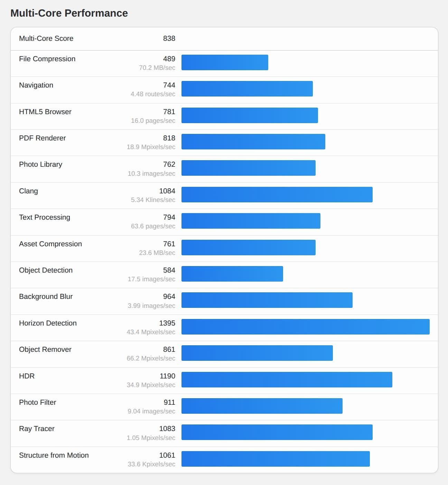Click the HDR benchmark bar
448x485 pixels.
point(287,380)
